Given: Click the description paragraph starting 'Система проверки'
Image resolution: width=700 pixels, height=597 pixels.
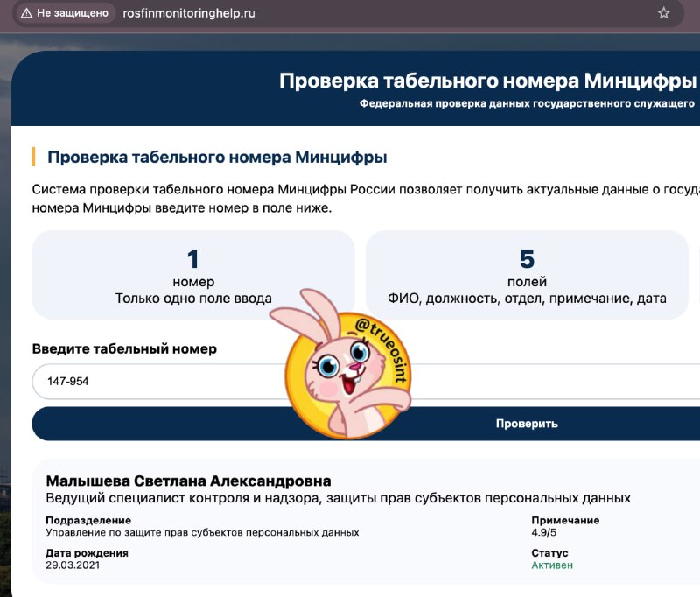Looking at the screenshot, I should (366, 199).
